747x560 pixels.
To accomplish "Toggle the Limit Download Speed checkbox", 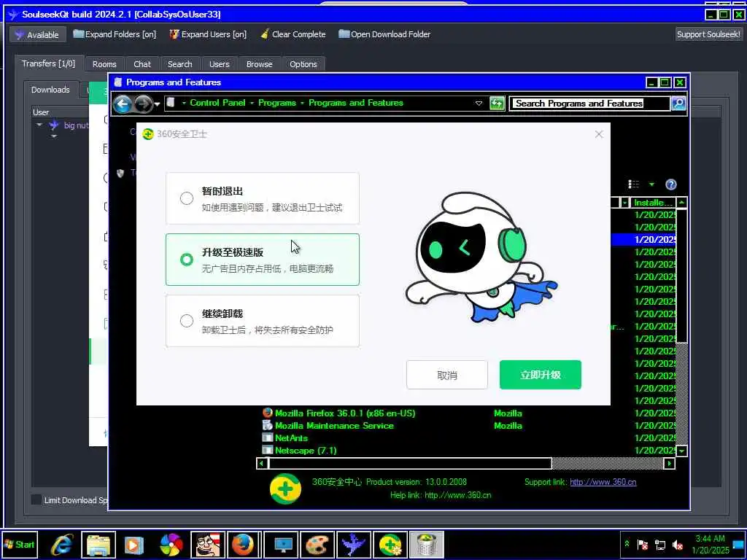I will coord(36,499).
